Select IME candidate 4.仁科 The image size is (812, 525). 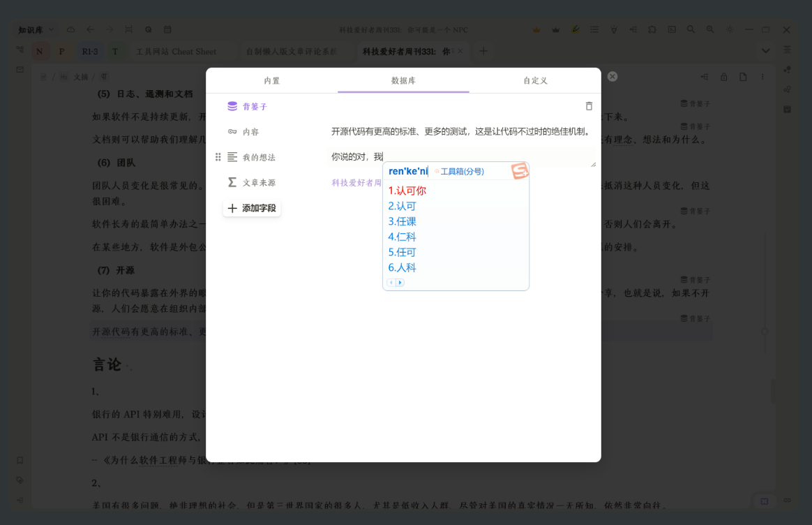(402, 237)
